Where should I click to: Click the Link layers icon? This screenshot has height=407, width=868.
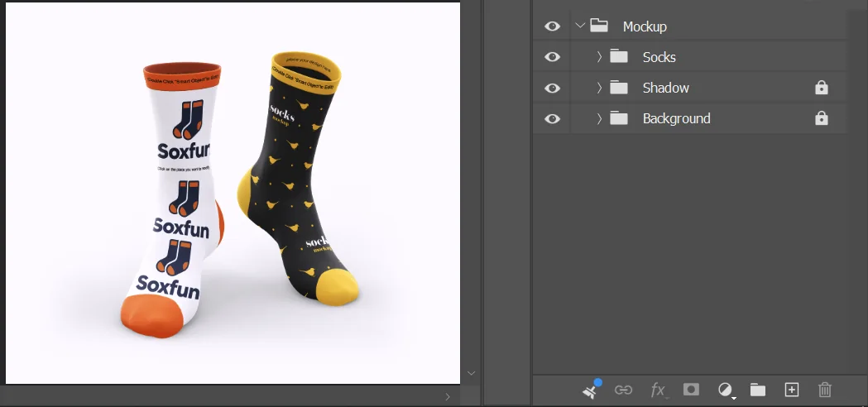tap(623, 390)
